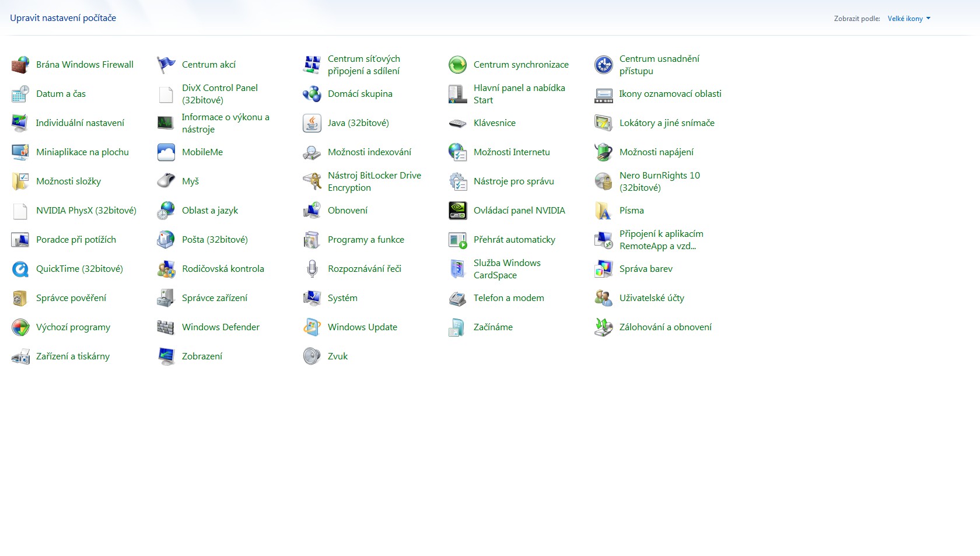Click the Centrum synchronizace green icon
Screen dimensions: 980x556
point(458,65)
